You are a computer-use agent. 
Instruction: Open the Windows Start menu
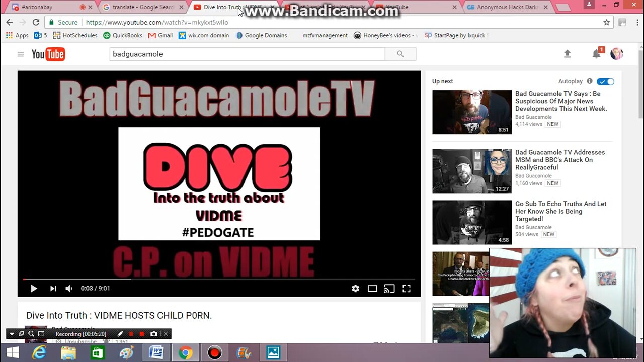point(13,353)
